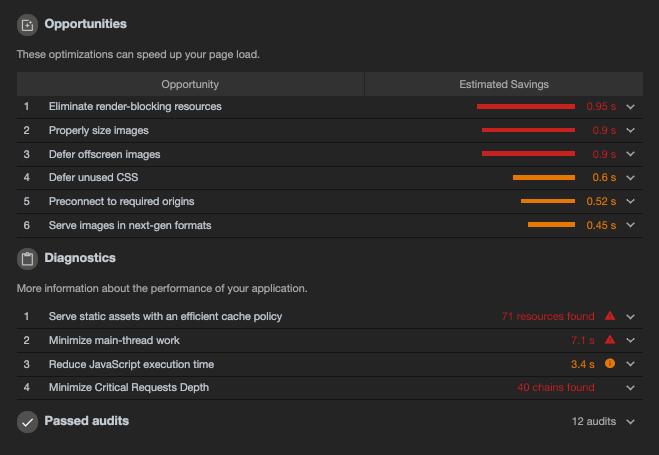Expand Eliminate render-blocking resources chevron

pos(630,107)
